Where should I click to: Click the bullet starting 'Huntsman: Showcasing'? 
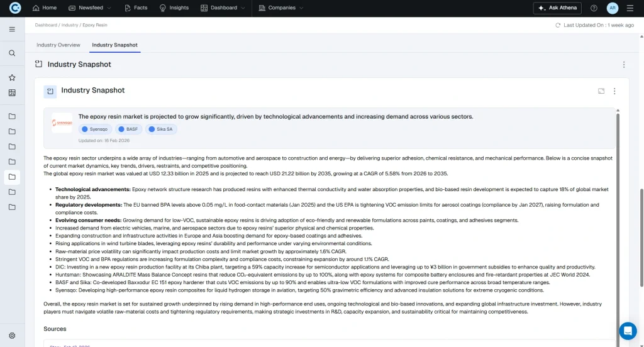[x=323, y=275]
